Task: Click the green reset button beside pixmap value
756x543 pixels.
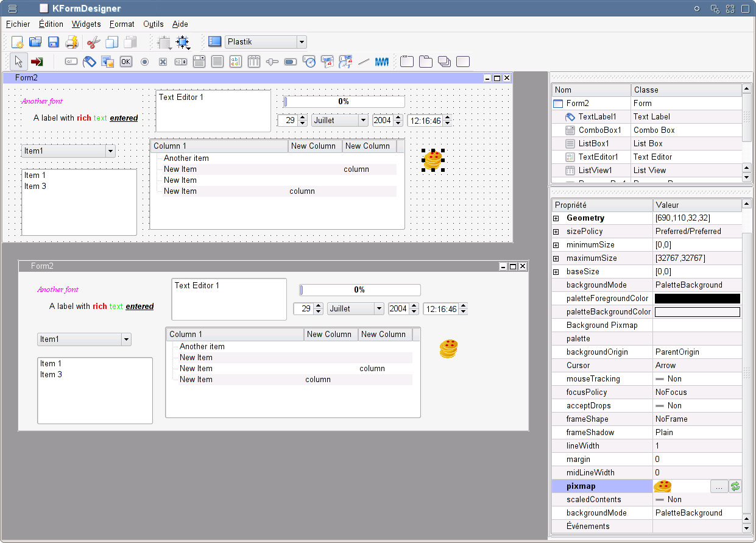Action: (735, 486)
